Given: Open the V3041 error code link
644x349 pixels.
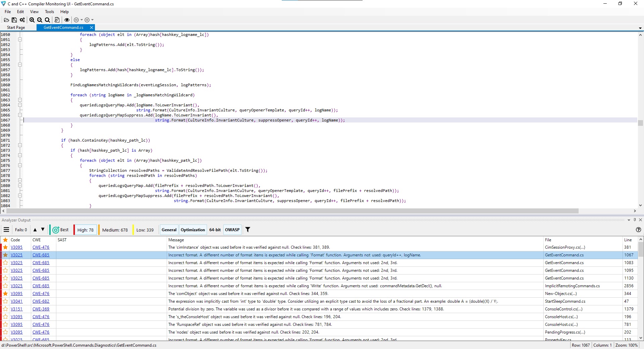Looking at the screenshot, I should (16, 301).
